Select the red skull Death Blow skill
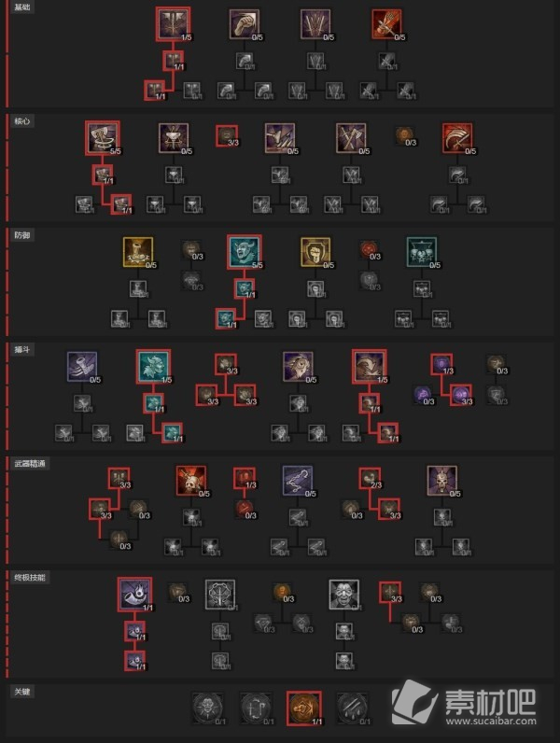The image size is (560, 743). (191, 481)
